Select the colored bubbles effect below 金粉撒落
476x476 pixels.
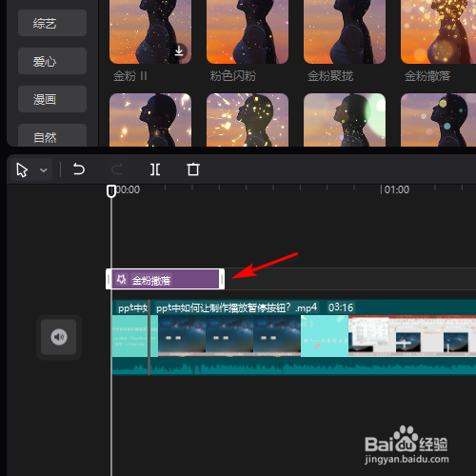point(438,120)
